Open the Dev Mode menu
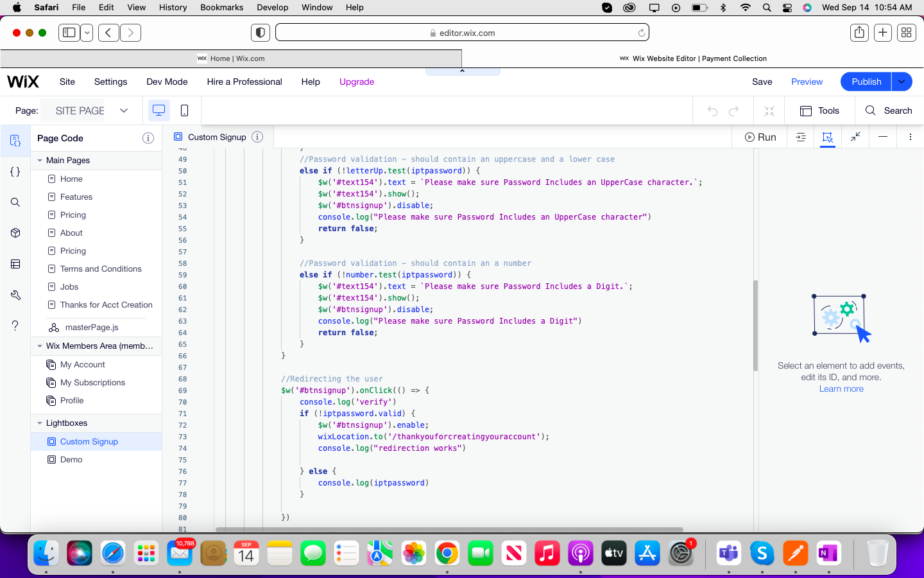This screenshot has height=578, width=924. coord(167,82)
